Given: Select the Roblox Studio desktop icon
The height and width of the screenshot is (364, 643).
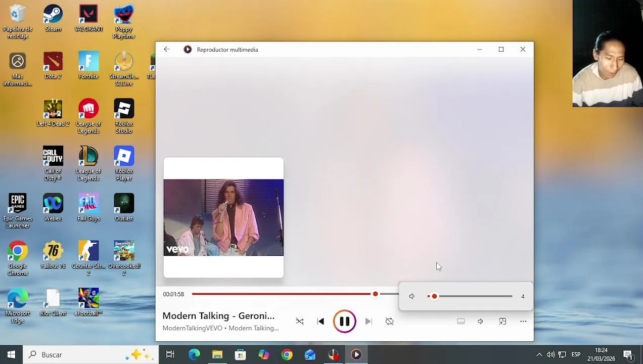Looking at the screenshot, I should 124,117.
